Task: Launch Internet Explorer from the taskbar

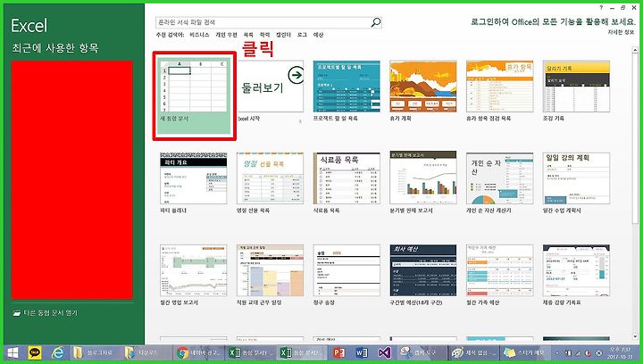Action: point(58,352)
